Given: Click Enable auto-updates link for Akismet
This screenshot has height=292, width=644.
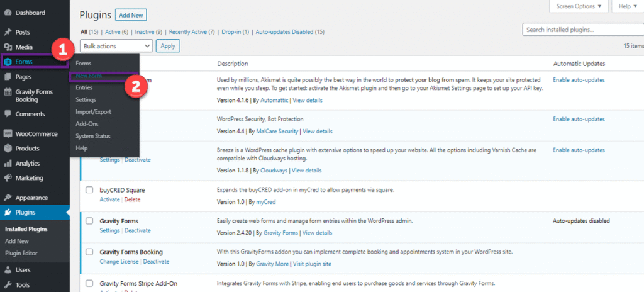Looking at the screenshot, I should click(x=579, y=80).
